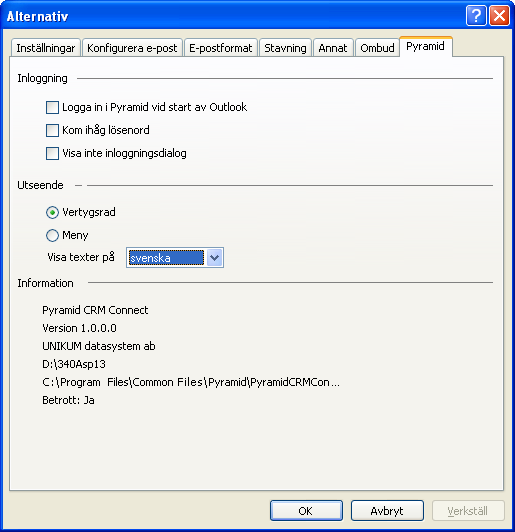Click the Inloggning section heading
The height and width of the screenshot is (532, 515).
point(42,78)
